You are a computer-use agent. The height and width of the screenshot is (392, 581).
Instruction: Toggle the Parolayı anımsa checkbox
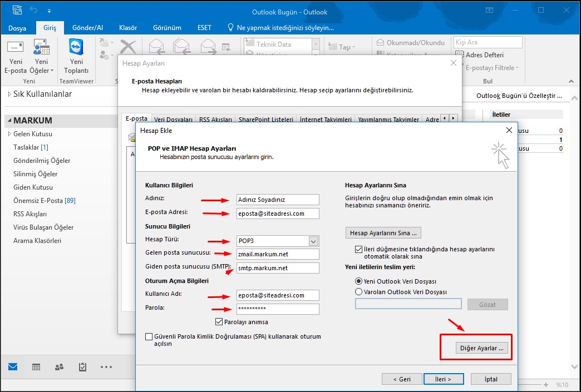coord(219,322)
